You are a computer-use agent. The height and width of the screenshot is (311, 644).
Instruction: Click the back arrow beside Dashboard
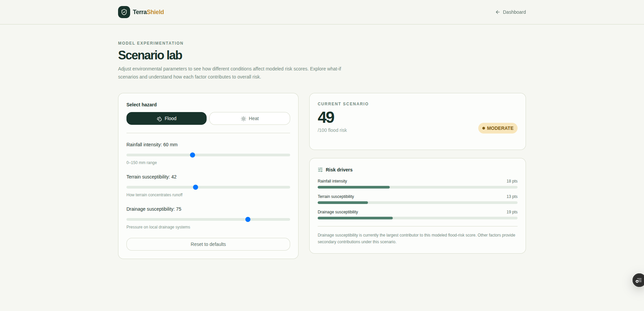(x=498, y=12)
